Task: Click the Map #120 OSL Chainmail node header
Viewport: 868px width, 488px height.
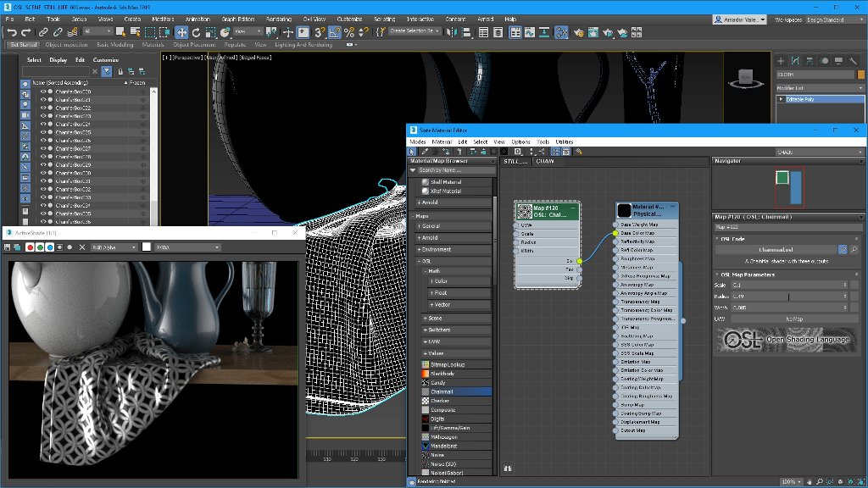Action: tap(548, 211)
